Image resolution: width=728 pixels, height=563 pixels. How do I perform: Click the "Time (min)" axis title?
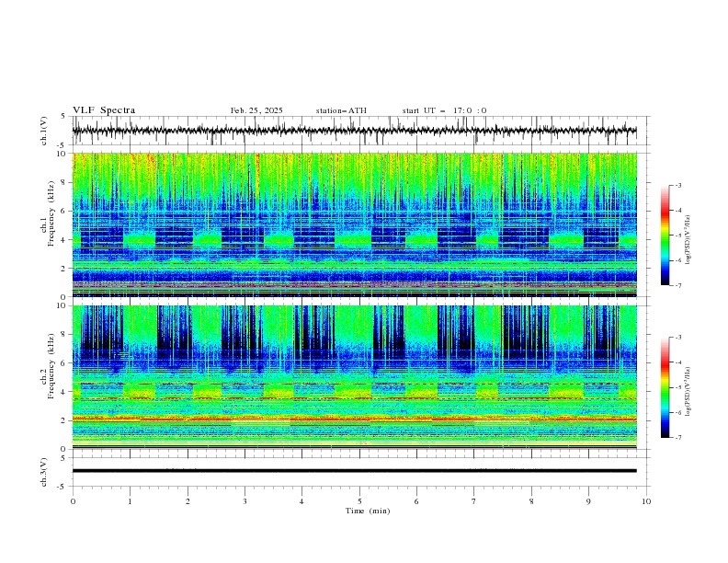coord(368,511)
